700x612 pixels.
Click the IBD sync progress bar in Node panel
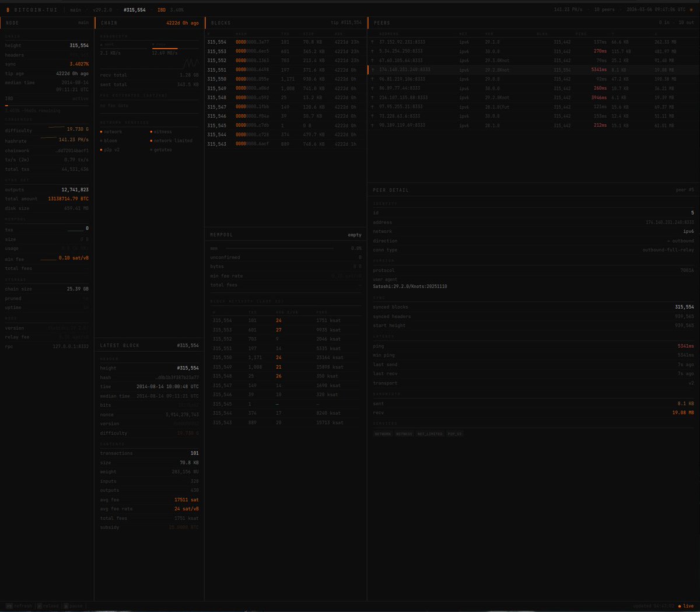pos(47,106)
